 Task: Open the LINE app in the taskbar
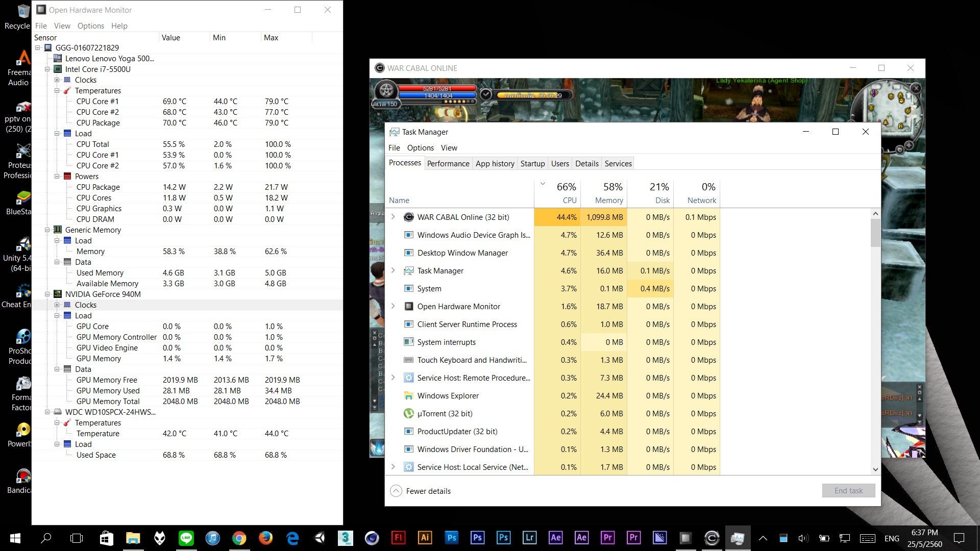point(186,538)
